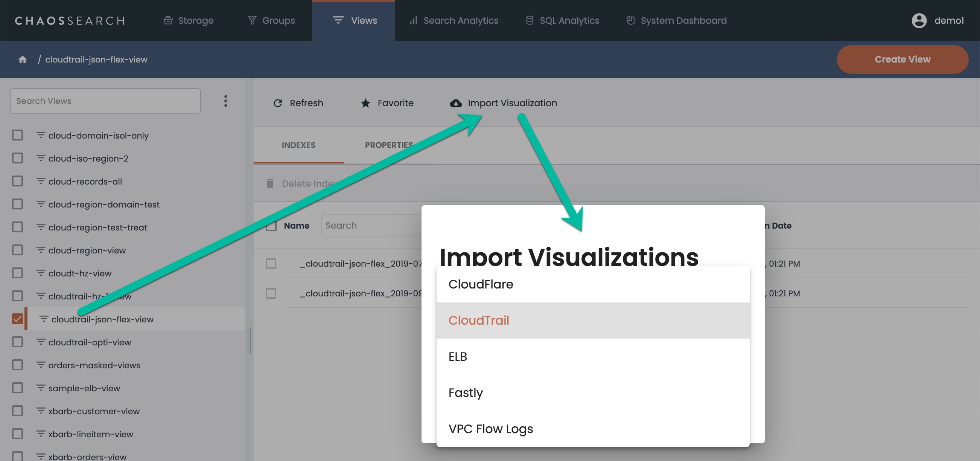Viewport: 980px width, 461px height.
Task: Click the home breadcrumb icon
Action: point(23,60)
